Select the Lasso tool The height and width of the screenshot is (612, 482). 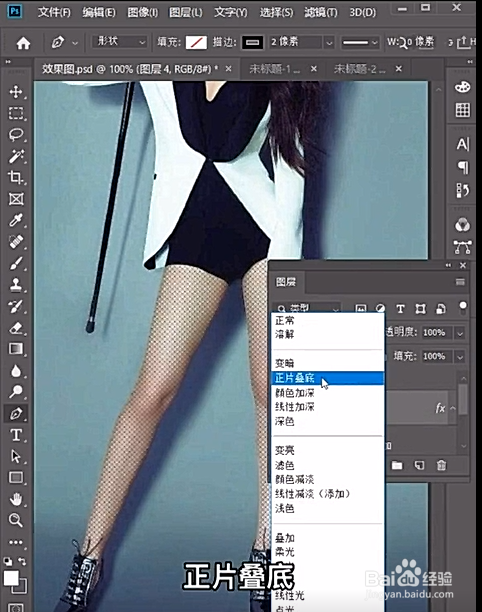click(x=16, y=135)
